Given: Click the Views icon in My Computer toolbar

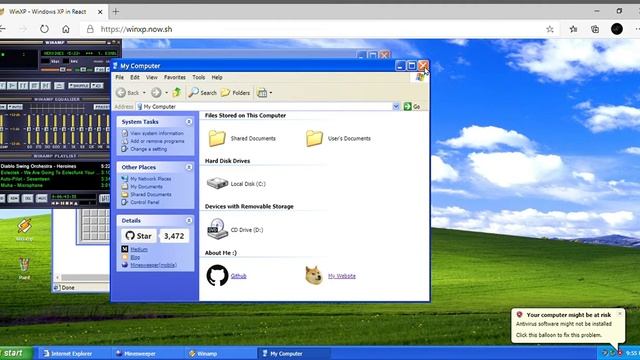Looking at the screenshot, I should click(x=262, y=93).
